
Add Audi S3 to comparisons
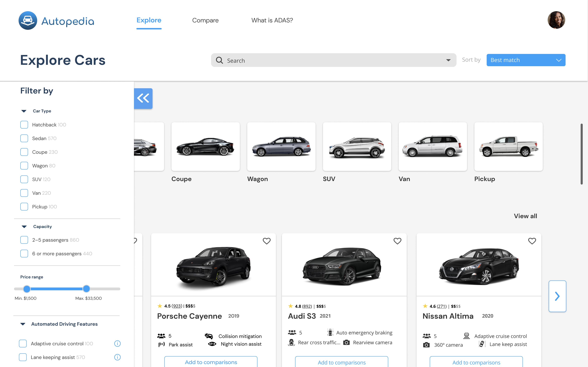(342, 362)
